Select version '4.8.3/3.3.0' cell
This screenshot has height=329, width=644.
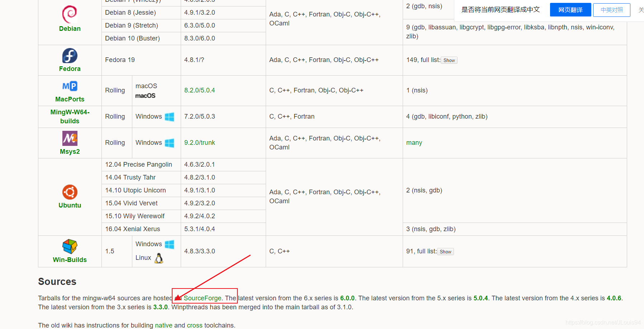click(x=223, y=252)
